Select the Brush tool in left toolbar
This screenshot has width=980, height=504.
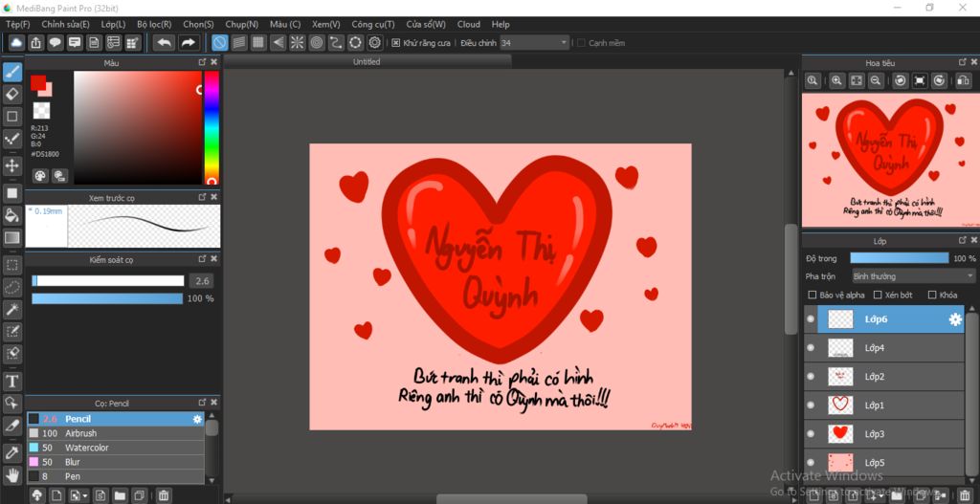tap(11, 73)
